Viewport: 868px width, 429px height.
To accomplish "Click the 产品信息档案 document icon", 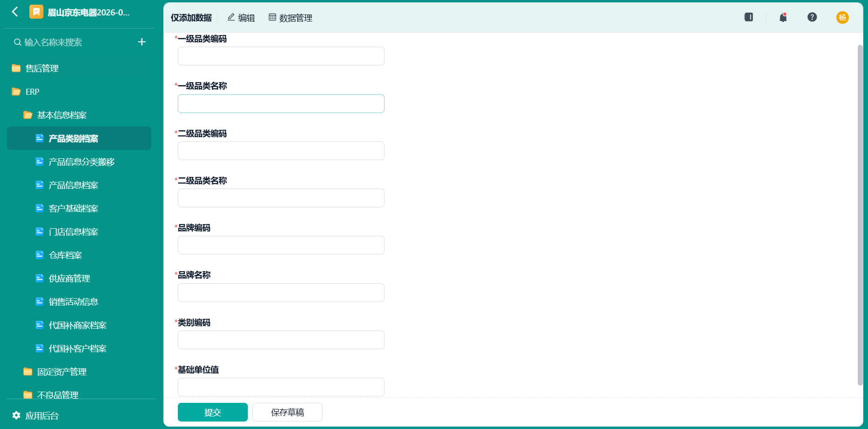I will 40,185.
